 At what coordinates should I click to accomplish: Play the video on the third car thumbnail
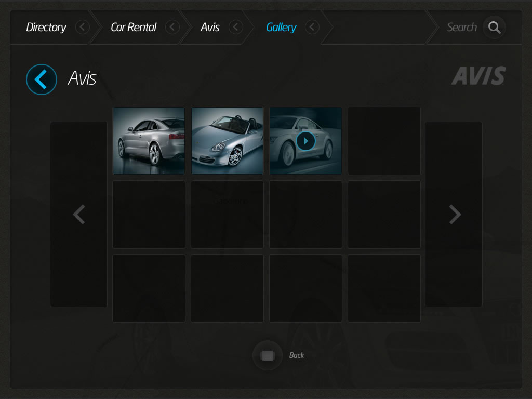305,141
